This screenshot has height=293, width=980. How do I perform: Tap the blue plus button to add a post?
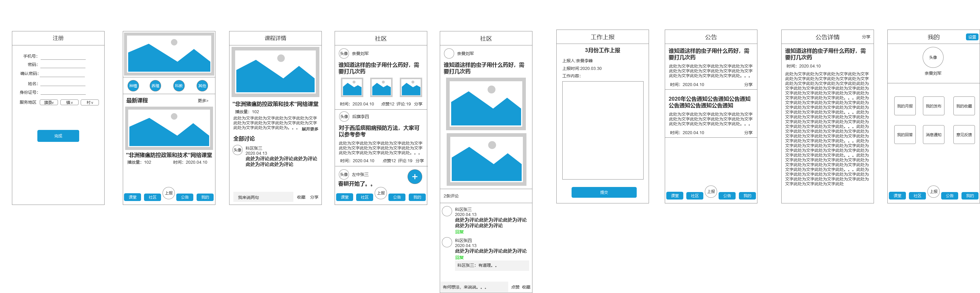[414, 177]
